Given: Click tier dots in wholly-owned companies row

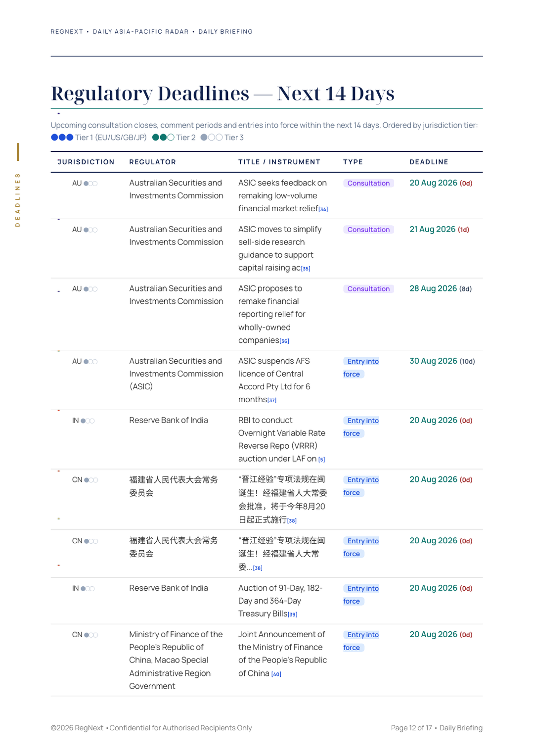Looking at the screenshot, I should pos(90,289).
